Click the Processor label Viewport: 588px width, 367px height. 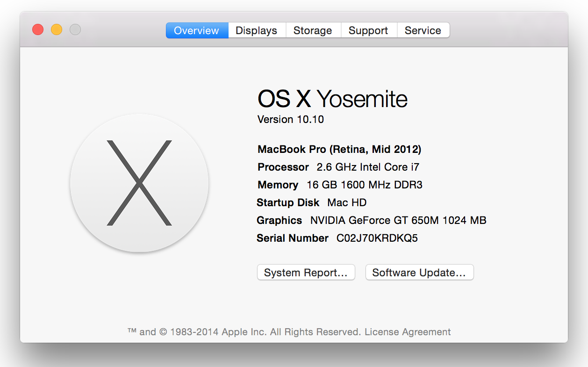coord(283,167)
